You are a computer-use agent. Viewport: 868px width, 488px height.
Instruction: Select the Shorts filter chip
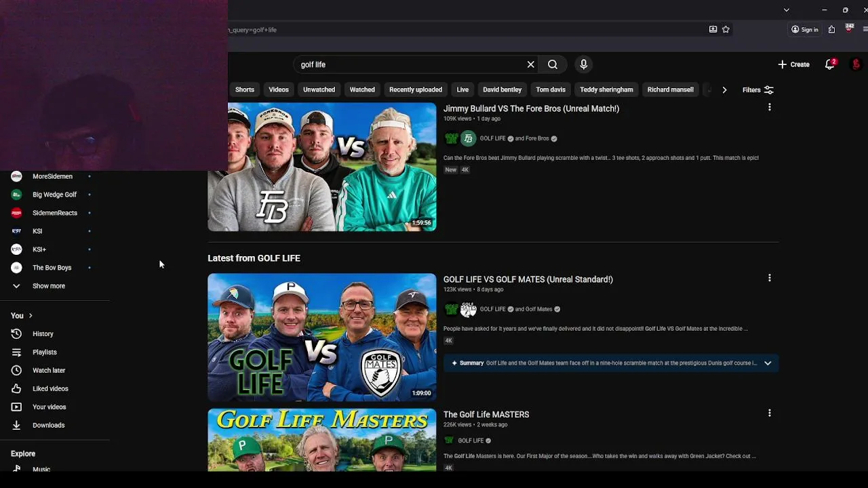tap(245, 89)
